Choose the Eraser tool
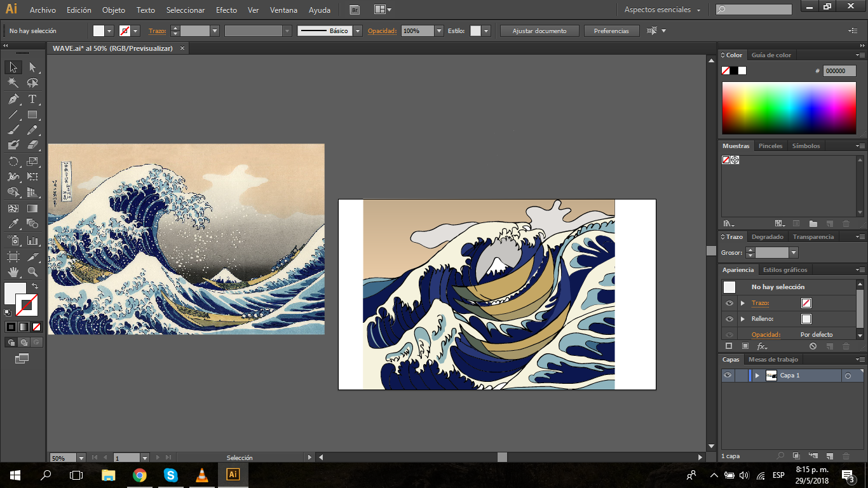This screenshot has height=488, width=868. (32, 145)
